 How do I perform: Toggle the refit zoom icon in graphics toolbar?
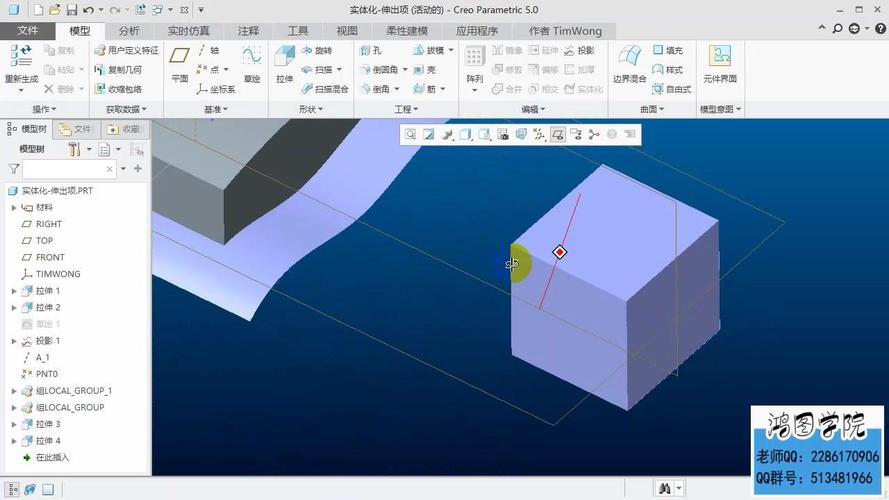(410, 134)
